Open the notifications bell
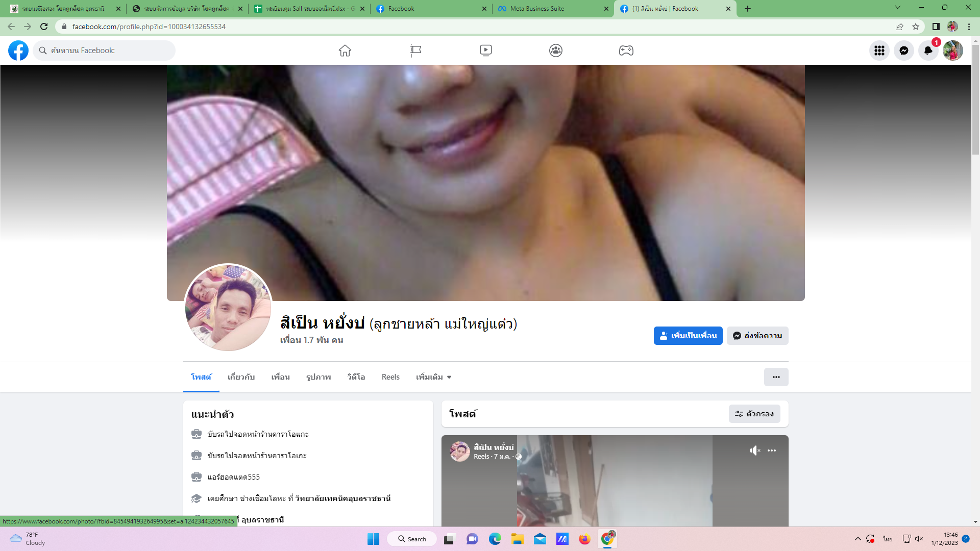This screenshot has height=551, width=980. [928, 51]
